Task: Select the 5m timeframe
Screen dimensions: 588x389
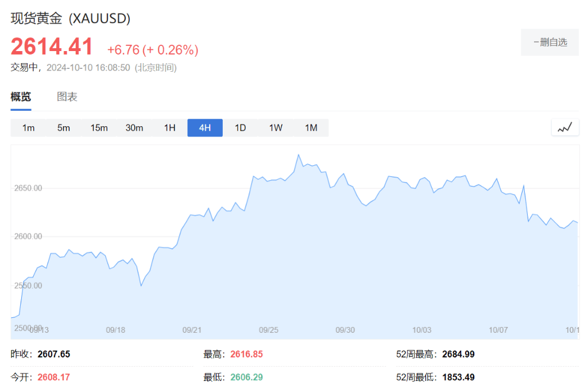Action: [64, 128]
